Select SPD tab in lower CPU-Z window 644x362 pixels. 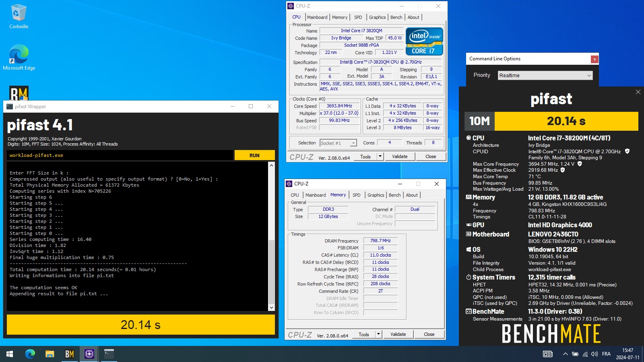(356, 195)
